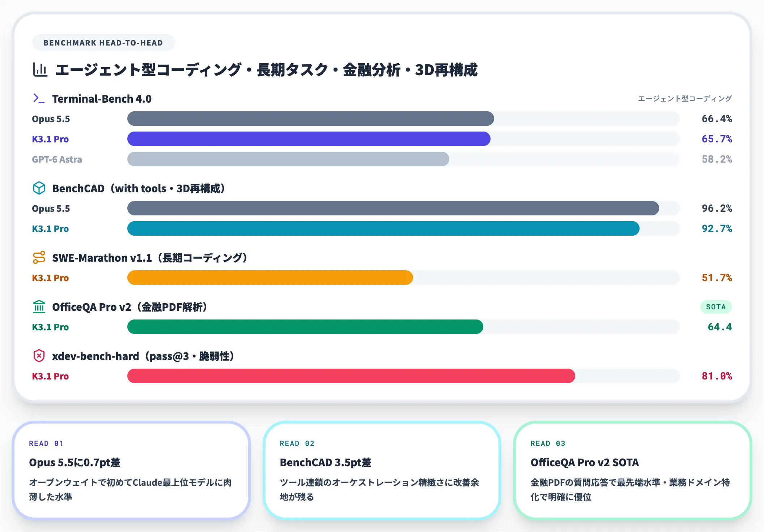
Task: Click the cube icon next to BenchCAD
Action: 39,188
